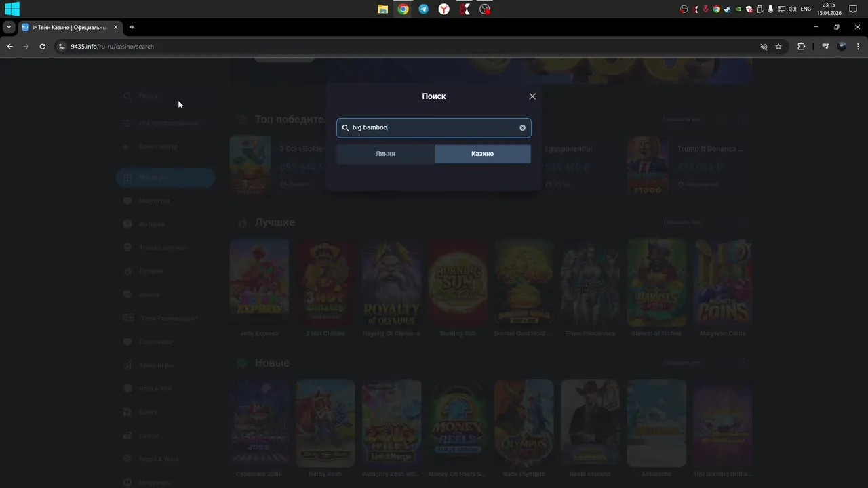Screen dimensions: 868x488
Task: Open the Royalty Of Olympus game thumbnail
Action: pyautogui.click(x=391, y=283)
